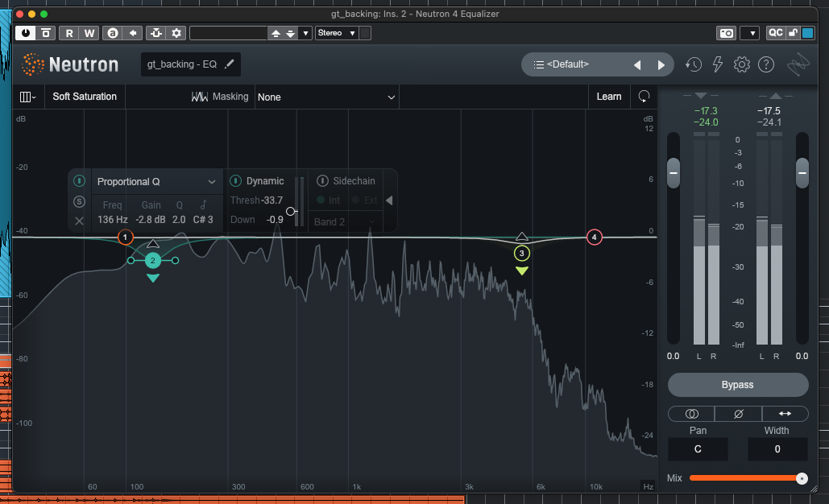Click the invert phase button
The height and width of the screenshot is (504, 829).
tap(738, 414)
